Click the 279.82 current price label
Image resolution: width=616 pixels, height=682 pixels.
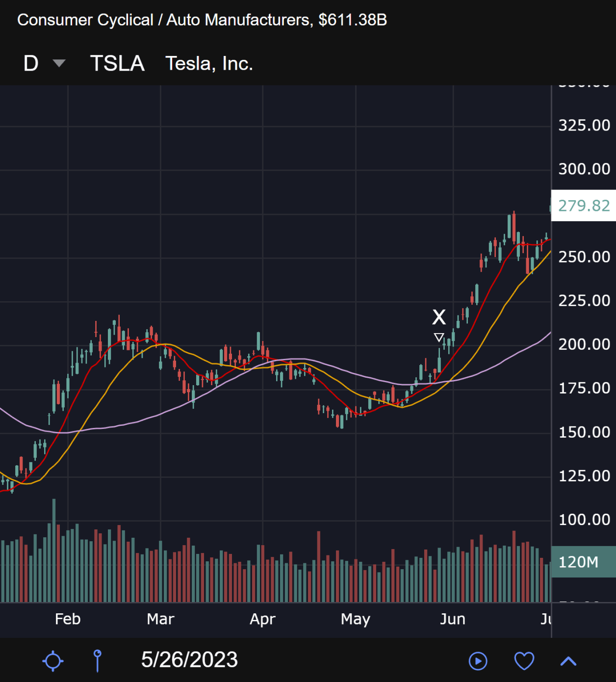pos(584,206)
